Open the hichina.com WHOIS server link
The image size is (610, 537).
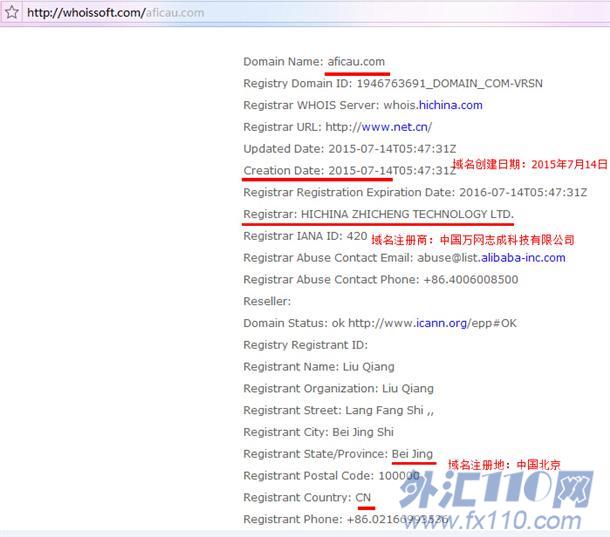[x=450, y=105]
